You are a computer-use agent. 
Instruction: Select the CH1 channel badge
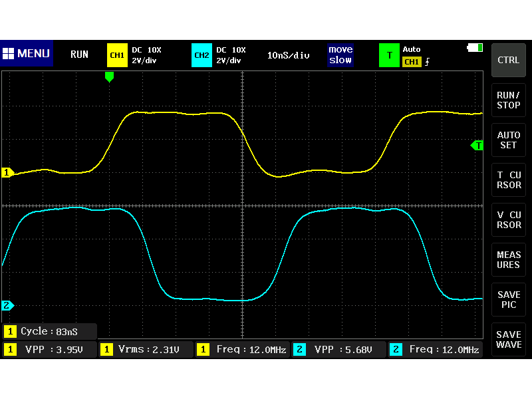(116, 55)
